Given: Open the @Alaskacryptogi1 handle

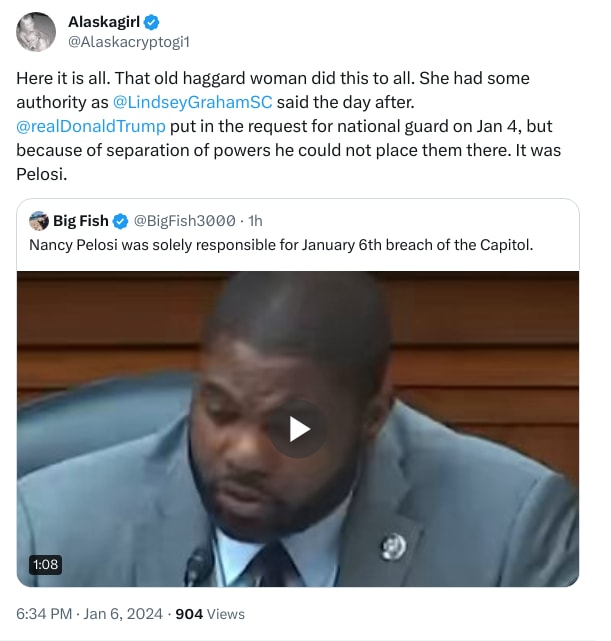Looking at the screenshot, I should point(129,42).
